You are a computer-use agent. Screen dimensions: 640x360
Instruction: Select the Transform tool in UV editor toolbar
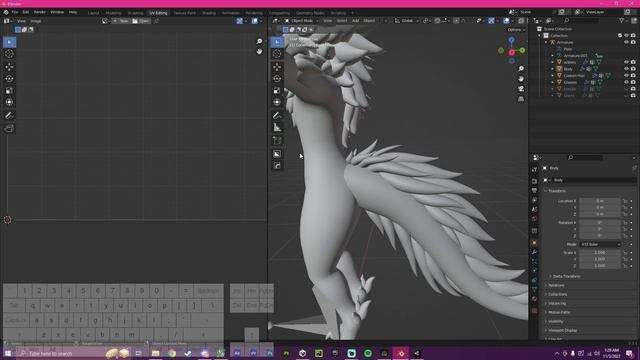coord(9,102)
